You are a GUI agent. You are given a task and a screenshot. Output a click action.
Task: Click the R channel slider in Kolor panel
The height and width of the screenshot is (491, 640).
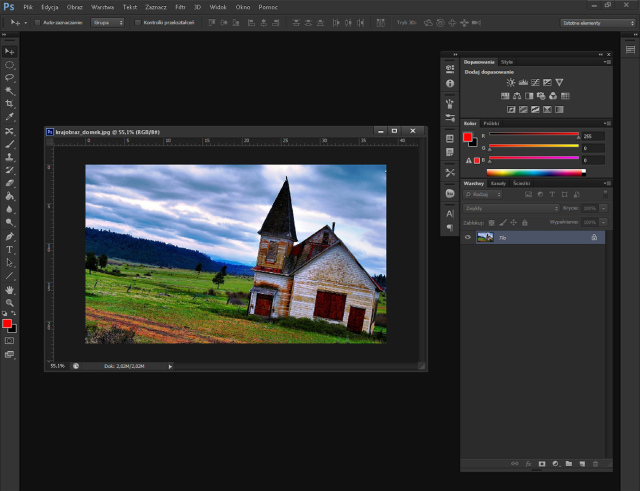coord(534,135)
